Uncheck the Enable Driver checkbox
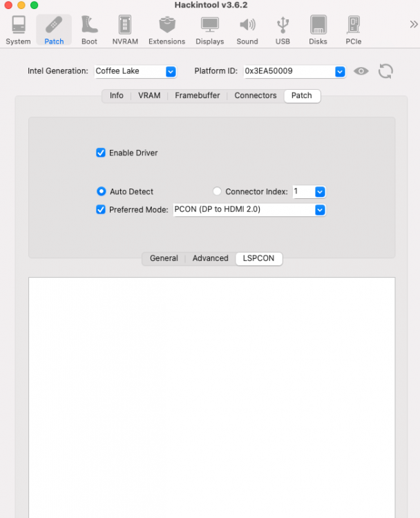This screenshot has width=420, height=518. tap(101, 153)
